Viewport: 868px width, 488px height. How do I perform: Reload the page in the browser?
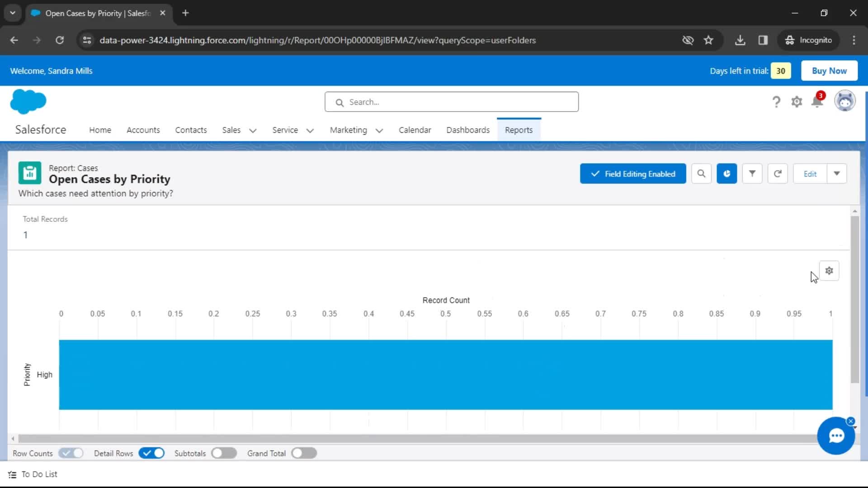click(x=60, y=40)
